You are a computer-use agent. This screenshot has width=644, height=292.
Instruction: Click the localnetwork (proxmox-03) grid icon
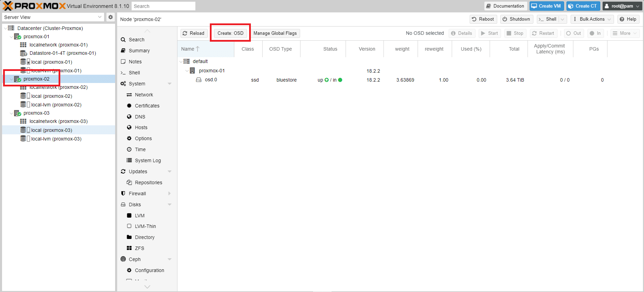[x=23, y=121]
